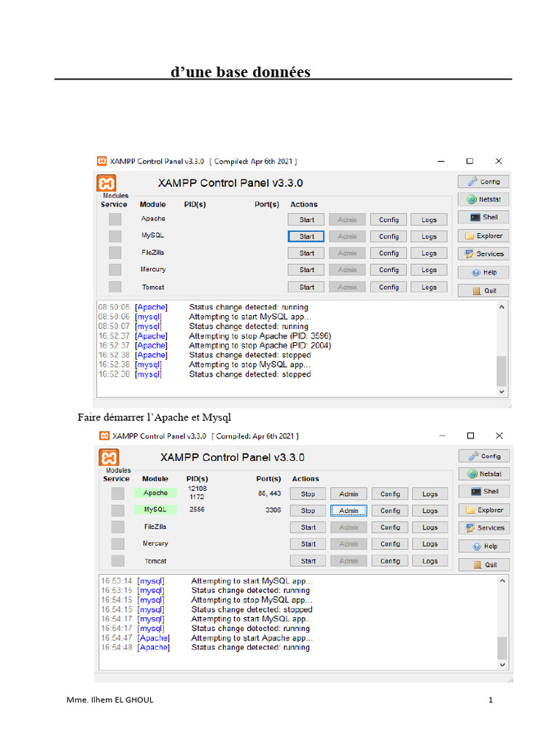The height and width of the screenshot is (747, 560).
Task: Open Mercury Logs in bottom panel
Action: coord(429,544)
